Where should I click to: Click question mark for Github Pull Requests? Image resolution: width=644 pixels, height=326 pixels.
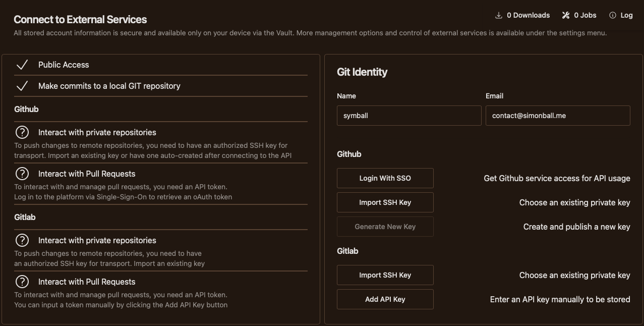pos(22,174)
